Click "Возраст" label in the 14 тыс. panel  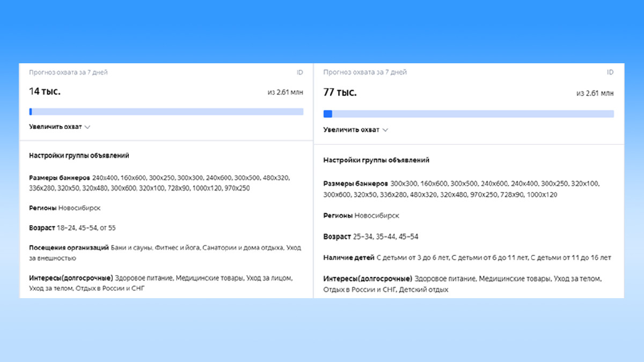click(42, 228)
